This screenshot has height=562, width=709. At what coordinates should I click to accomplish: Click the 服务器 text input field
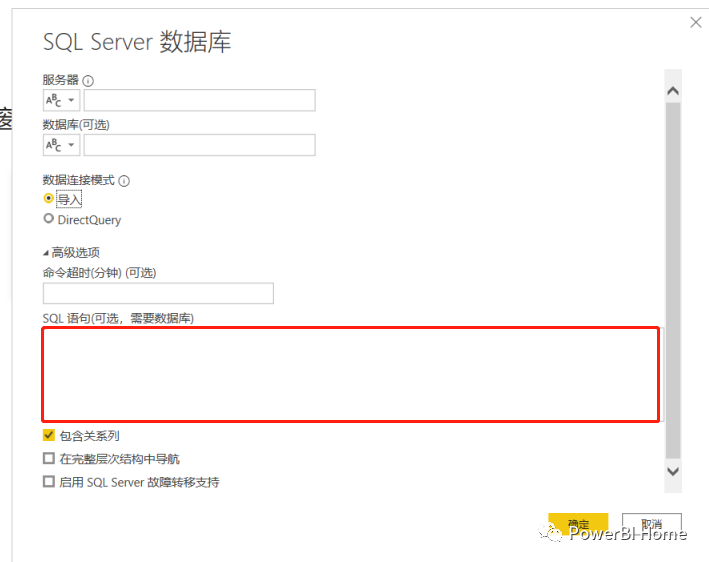[x=199, y=100]
